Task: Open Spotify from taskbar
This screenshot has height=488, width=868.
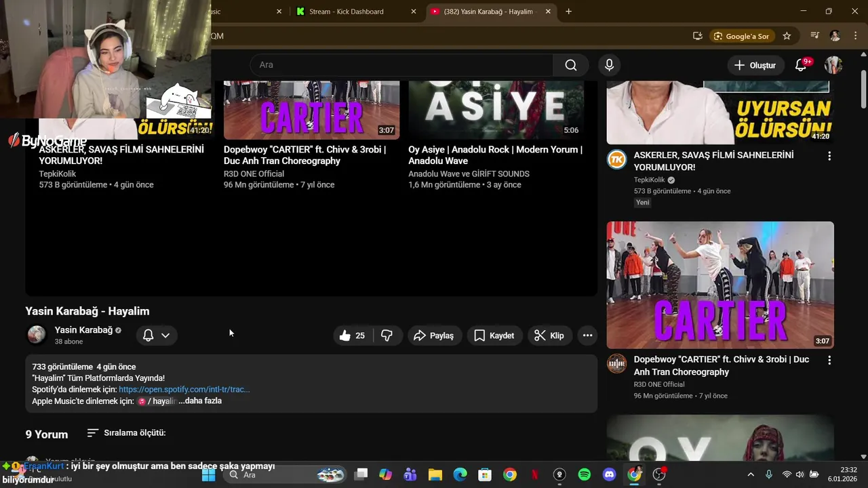Action: pyautogui.click(x=585, y=474)
